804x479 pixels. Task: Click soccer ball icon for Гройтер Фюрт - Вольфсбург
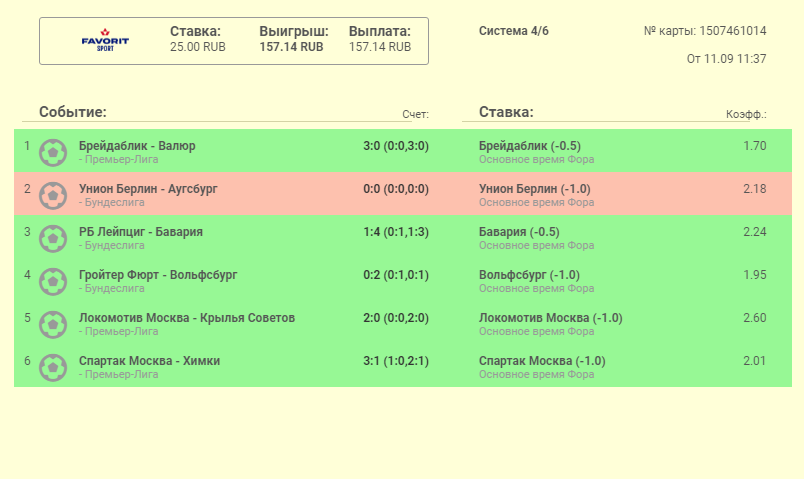[x=53, y=282]
